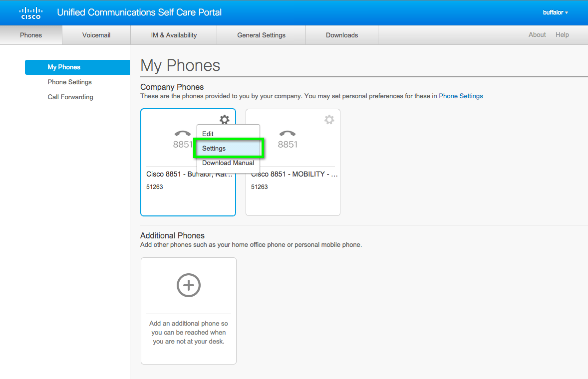The image size is (588, 379).
Task: Open Call Forwarding in the sidebar
Action: pyautogui.click(x=70, y=97)
